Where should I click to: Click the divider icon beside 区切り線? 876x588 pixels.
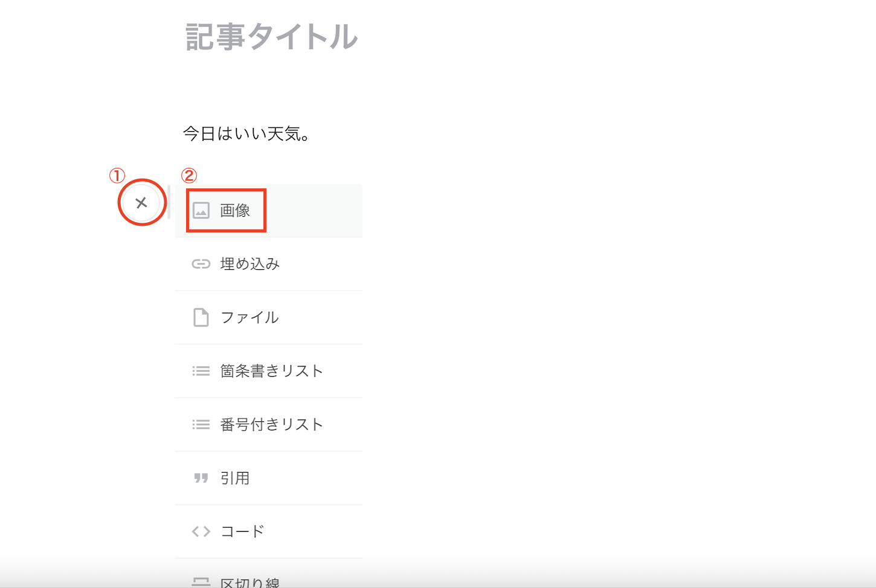pyautogui.click(x=201, y=582)
